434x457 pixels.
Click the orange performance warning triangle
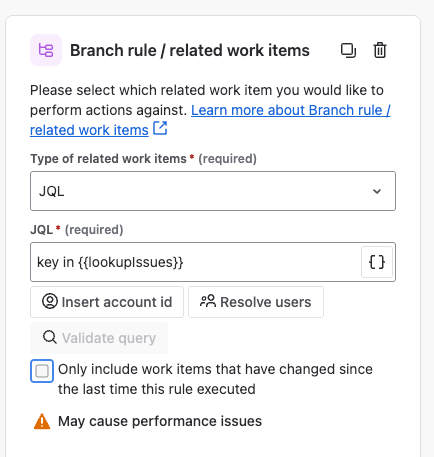click(42, 421)
